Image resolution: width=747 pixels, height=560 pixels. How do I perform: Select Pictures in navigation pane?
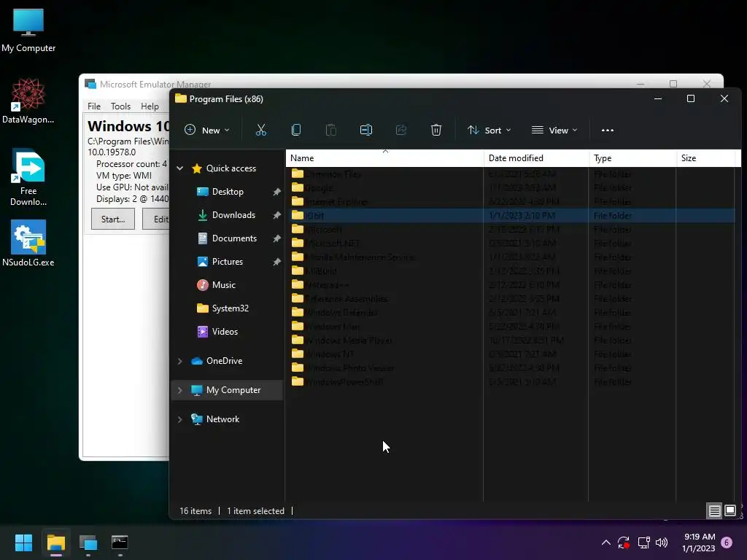tap(228, 262)
